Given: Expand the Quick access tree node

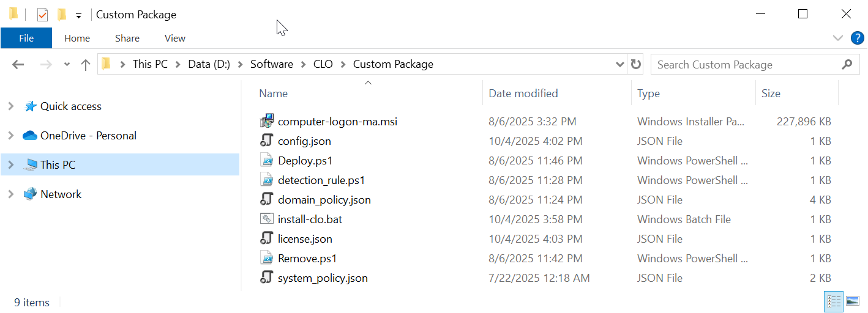Looking at the screenshot, I should point(10,106).
